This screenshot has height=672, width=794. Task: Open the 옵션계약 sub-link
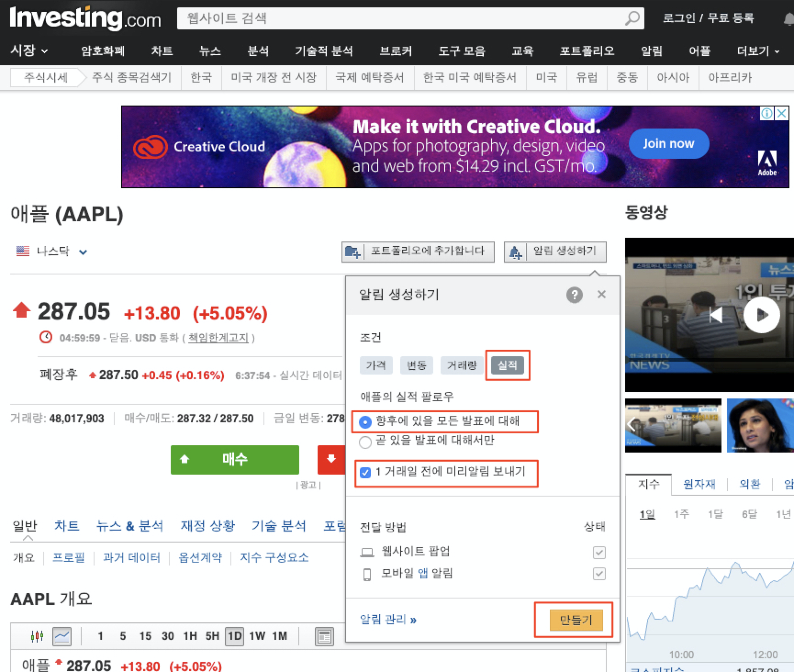pyautogui.click(x=200, y=557)
